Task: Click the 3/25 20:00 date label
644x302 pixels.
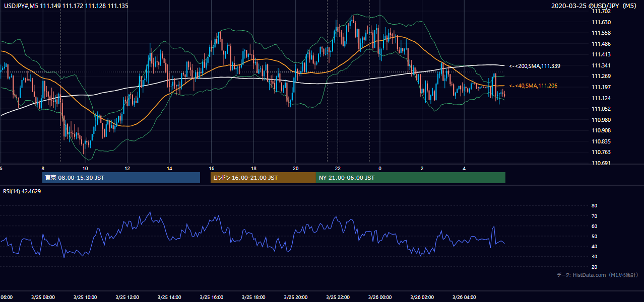Action: (296, 297)
